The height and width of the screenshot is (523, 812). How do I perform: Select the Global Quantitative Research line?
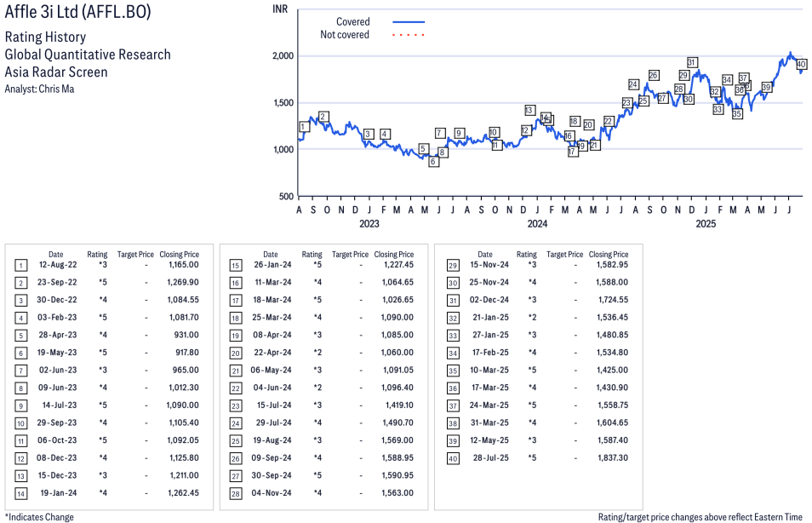click(x=88, y=55)
